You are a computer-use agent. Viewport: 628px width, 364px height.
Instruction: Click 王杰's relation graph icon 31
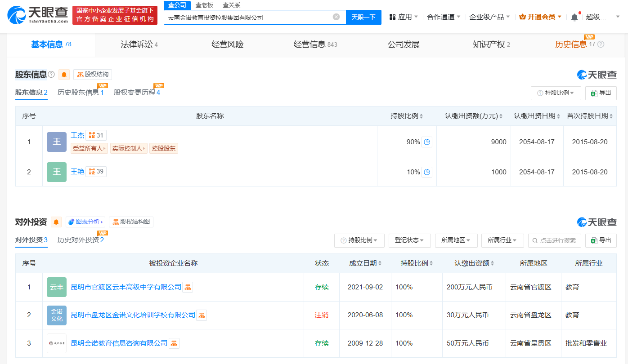(96, 135)
